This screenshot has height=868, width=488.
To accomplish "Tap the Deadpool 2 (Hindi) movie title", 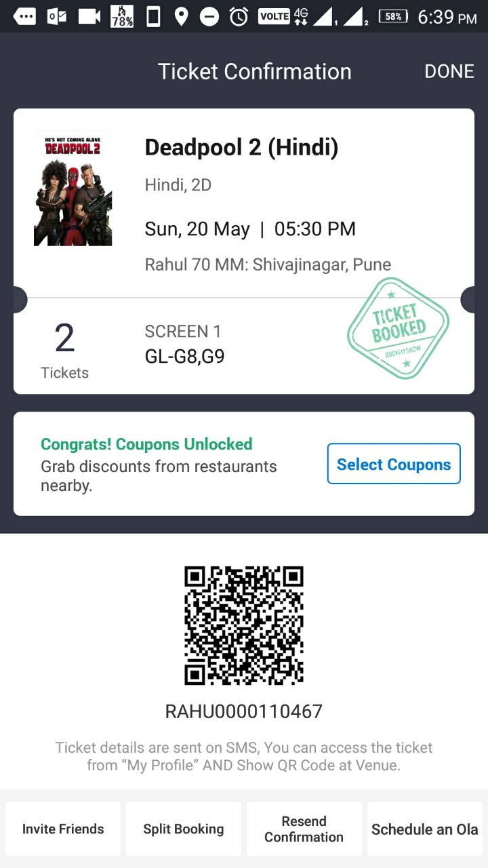I will (x=241, y=147).
